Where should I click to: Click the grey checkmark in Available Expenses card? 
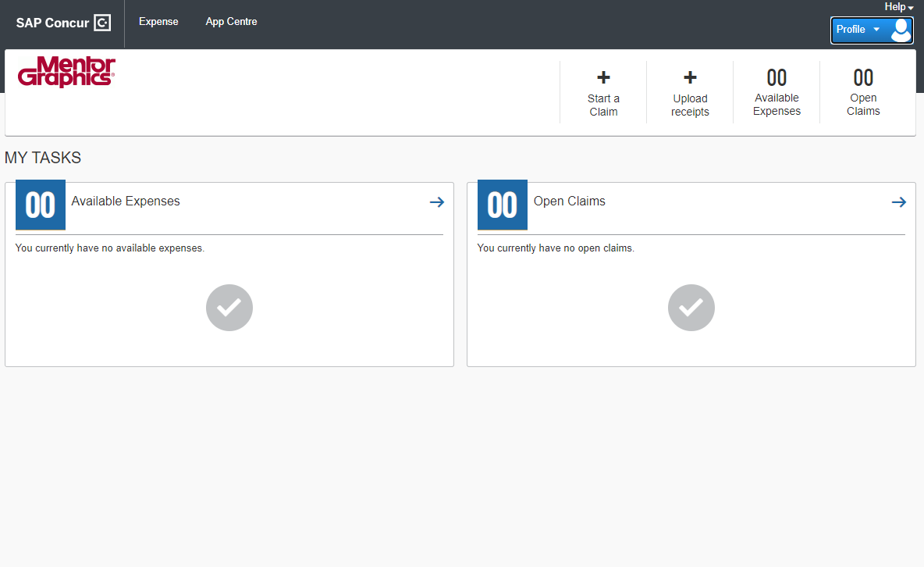point(229,308)
